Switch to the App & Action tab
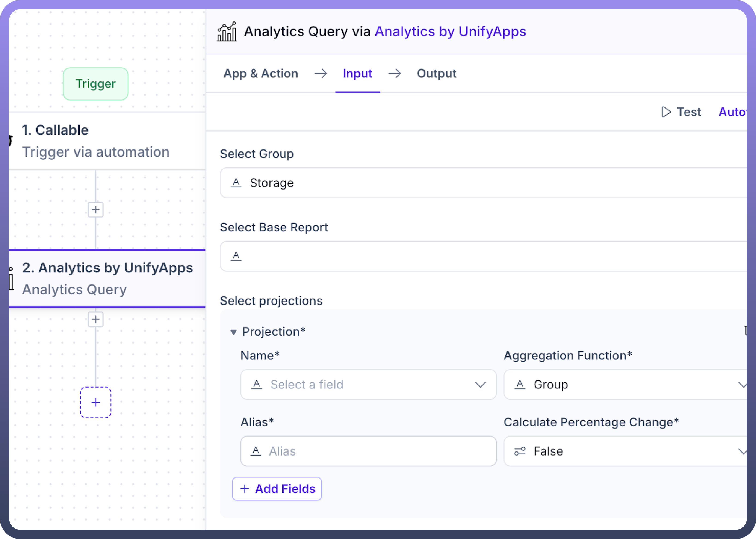Viewport: 756px width, 539px height. tap(261, 73)
